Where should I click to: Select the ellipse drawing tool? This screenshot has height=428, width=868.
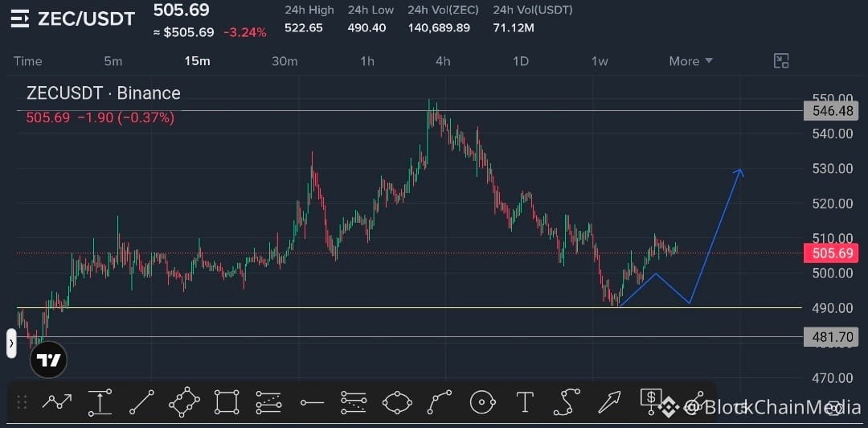tap(397, 402)
